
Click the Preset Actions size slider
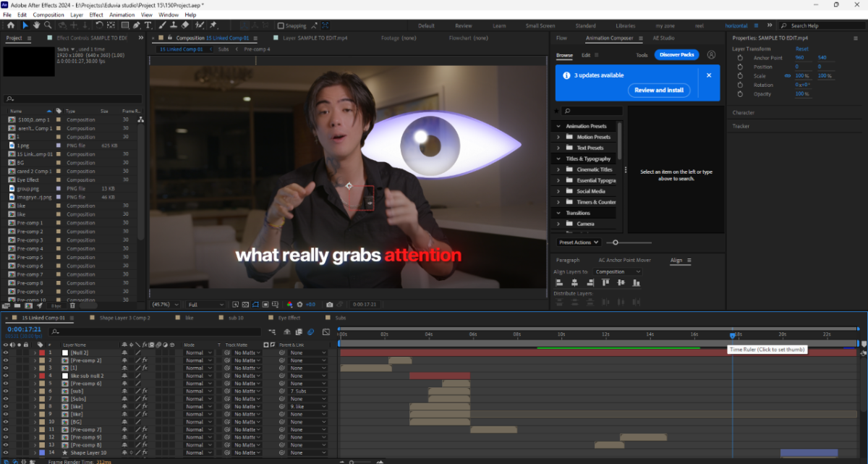tap(616, 242)
